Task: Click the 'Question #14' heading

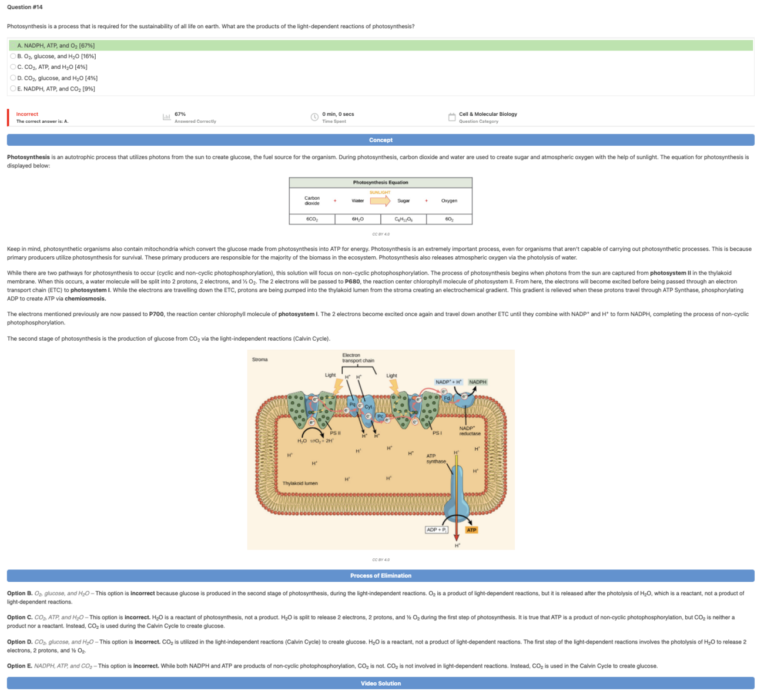Action: pos(25,7)
